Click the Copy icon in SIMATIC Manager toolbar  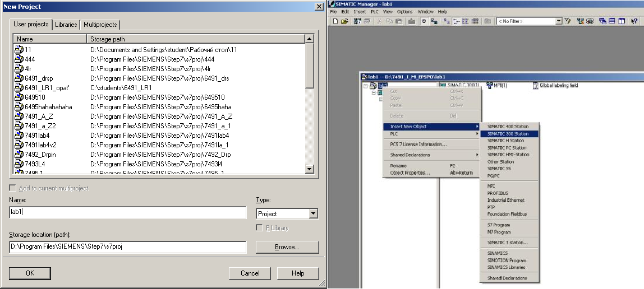tap(390, 21)
